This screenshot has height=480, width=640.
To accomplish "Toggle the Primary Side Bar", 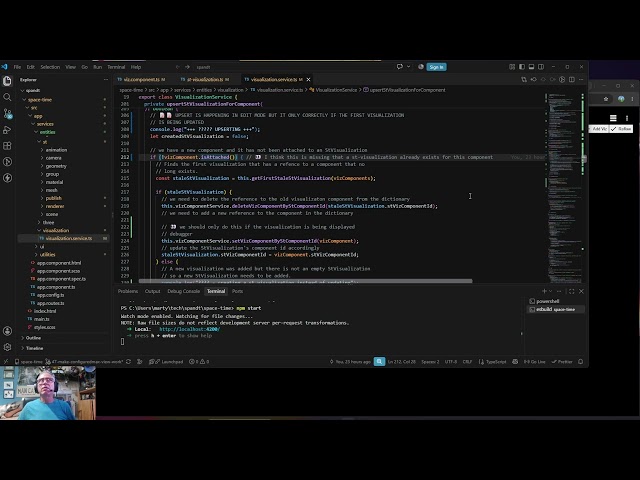I will point(522,67).
